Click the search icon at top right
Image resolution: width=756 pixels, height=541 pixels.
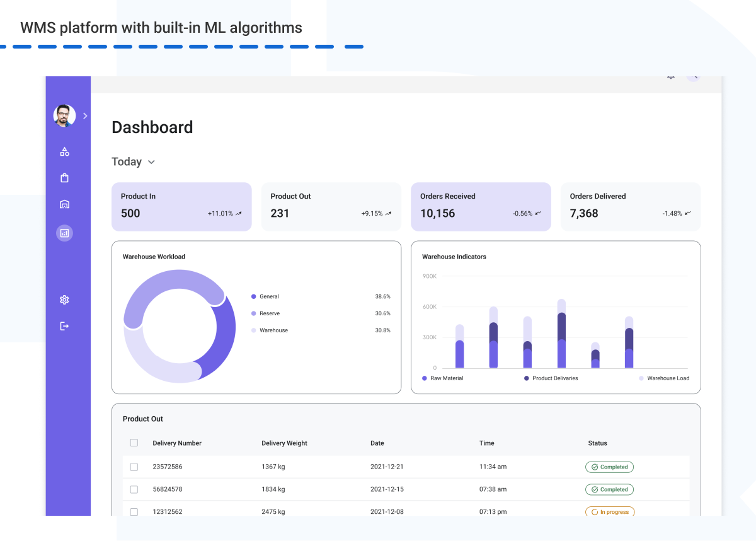click(x=693, y=77)
